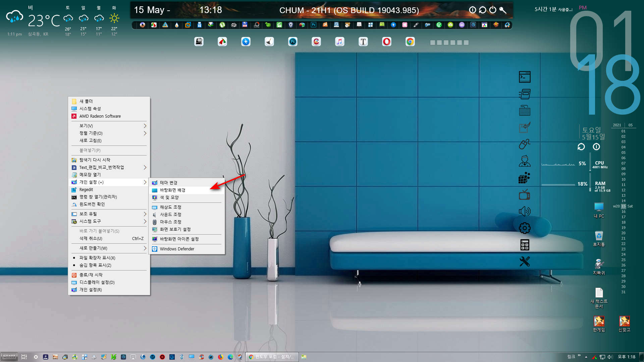Click the tray volume speaker icon
Image resolution: width=644 pixels, height=362 pixels.
(610, 357)
